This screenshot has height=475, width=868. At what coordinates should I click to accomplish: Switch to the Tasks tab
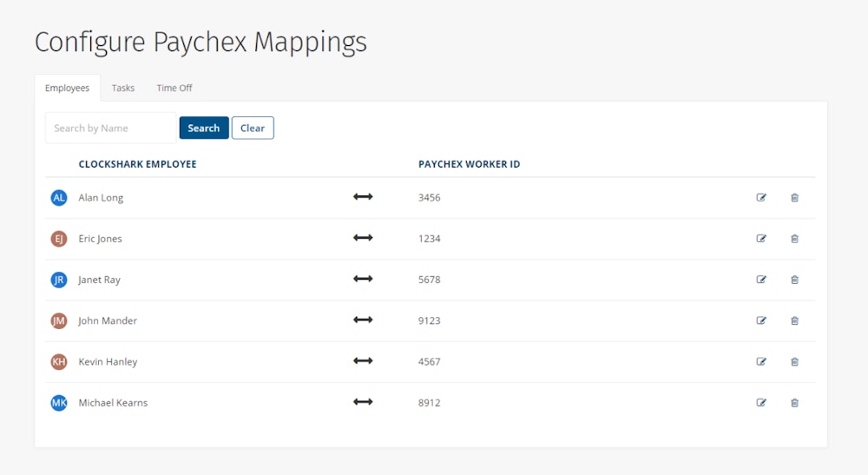pos(123,88)
